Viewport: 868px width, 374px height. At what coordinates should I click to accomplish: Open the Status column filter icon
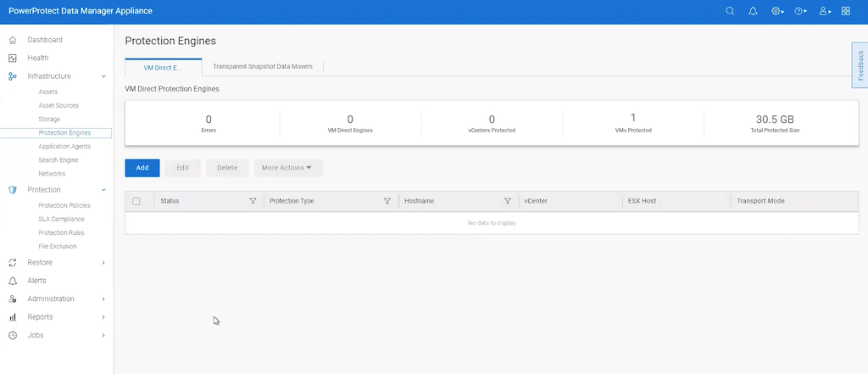click(253, 201)
